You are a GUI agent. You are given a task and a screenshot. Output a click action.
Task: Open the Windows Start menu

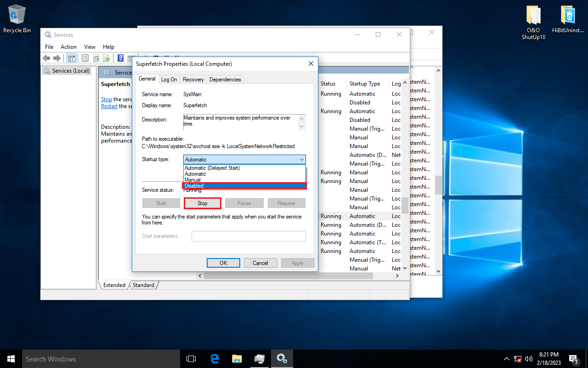[11, 359]
